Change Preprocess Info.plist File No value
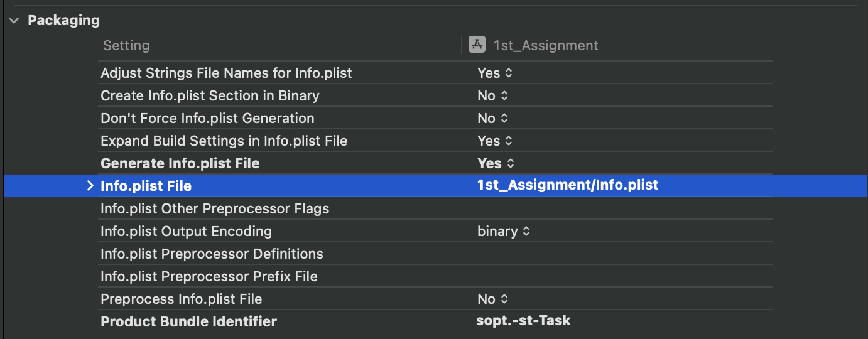 pos(492,299)
